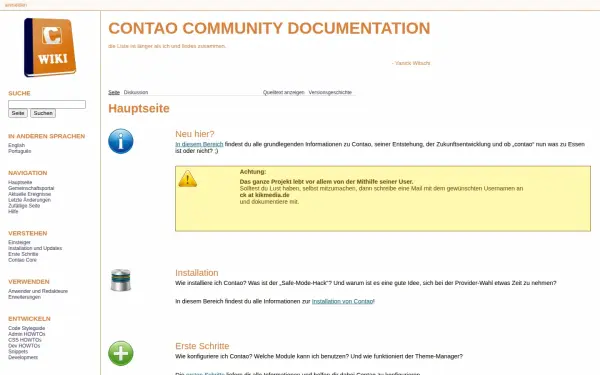The width and height of the screenshot is (600, 375).
Task: Open the Hilfe link in the sidebar
Action: pos(13,211)
